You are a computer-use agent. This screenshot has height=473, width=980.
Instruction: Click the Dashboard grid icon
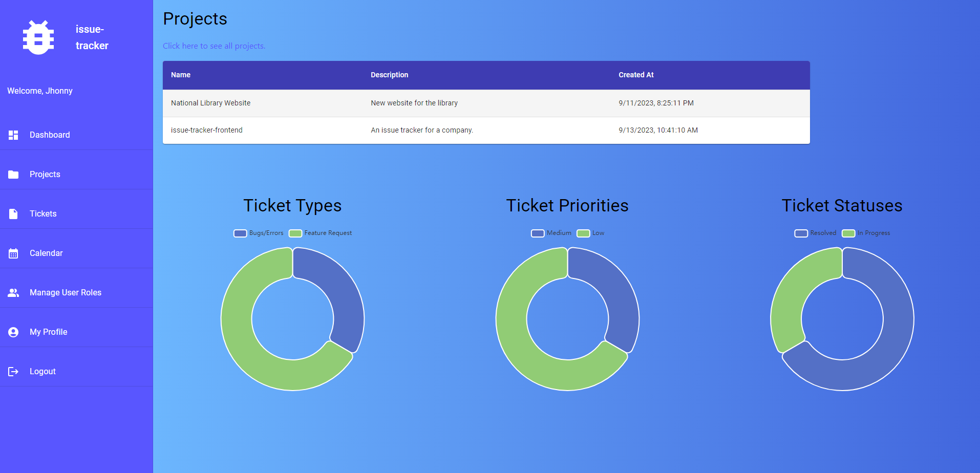tap(13, 135)
